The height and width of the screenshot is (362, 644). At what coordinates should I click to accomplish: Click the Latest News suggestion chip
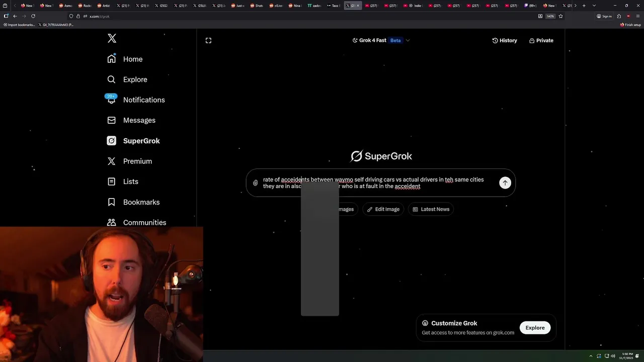tap(431, 209)
